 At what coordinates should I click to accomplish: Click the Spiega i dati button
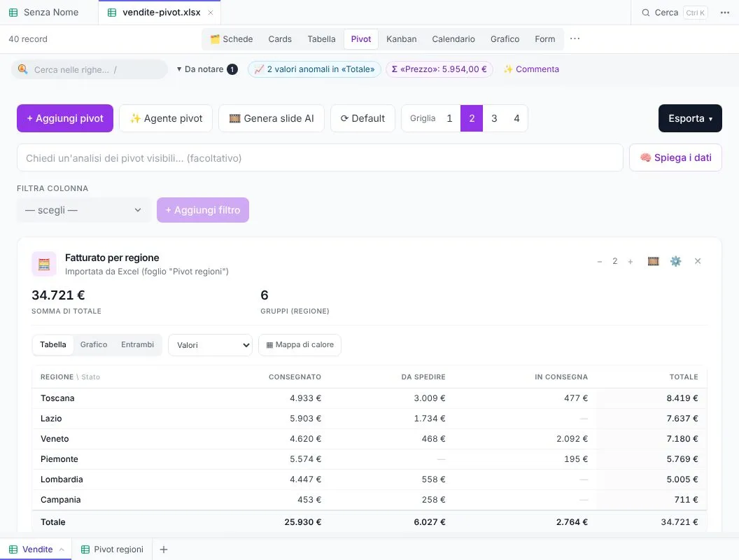[675, 157]
